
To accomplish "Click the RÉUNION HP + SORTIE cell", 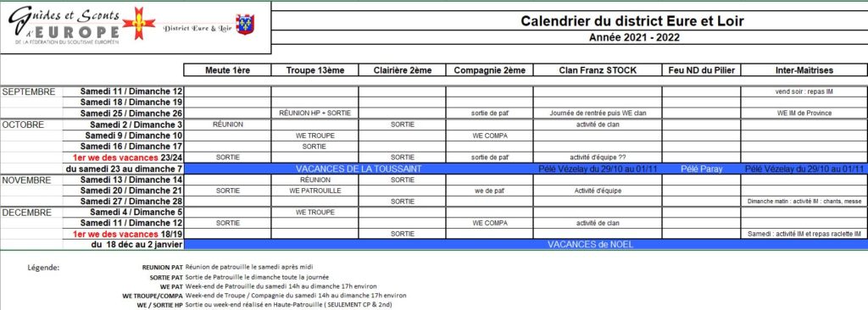I will (x=314, y=113).
